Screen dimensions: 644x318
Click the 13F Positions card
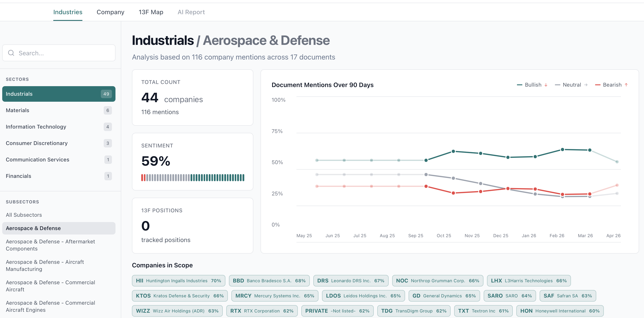click(193, 226)
